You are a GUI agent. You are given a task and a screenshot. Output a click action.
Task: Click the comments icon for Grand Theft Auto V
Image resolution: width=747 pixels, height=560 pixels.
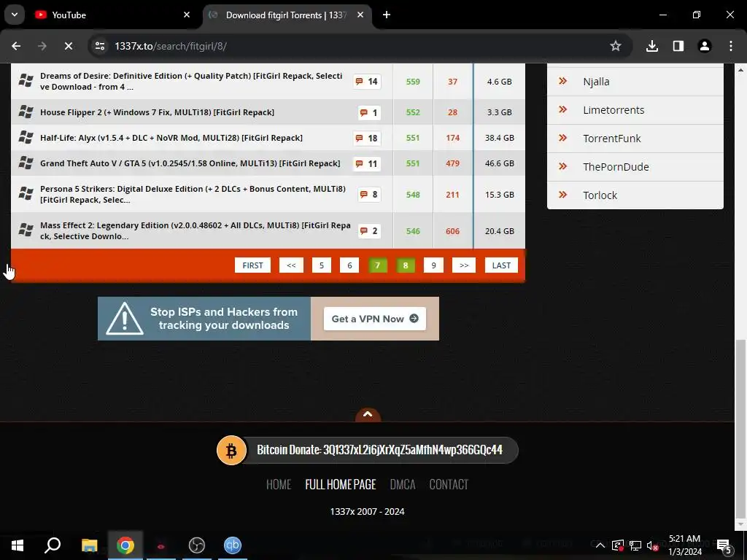click(x=366, y=164)
